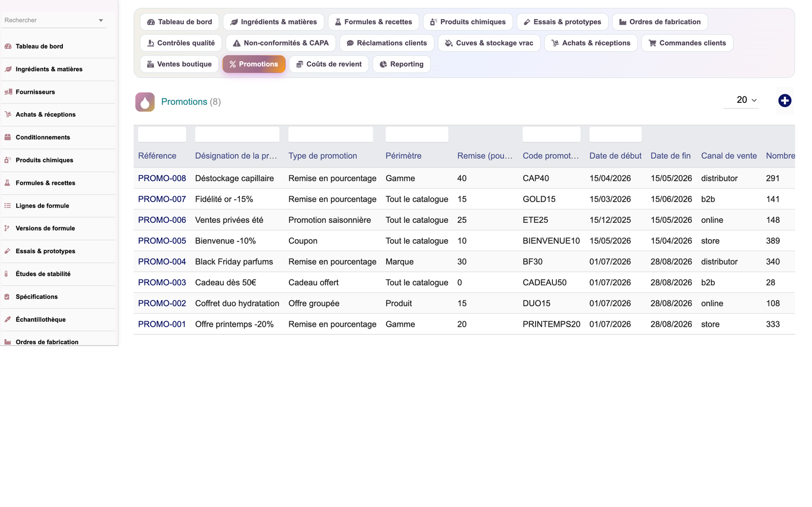This screenshot has height=507, width=812.
Task: Click the Désignation column filter field
Action: coord(237,134)
